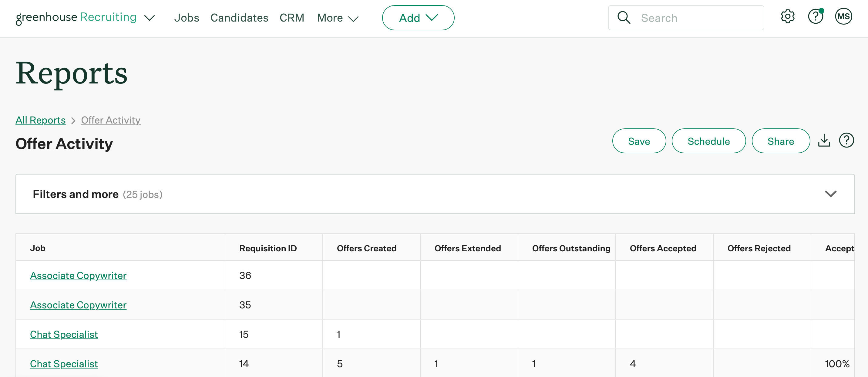The width and height of the screenshot is (868, 377).
Task: Click the search magnifying glass icon
Action: tap(624, 18)
